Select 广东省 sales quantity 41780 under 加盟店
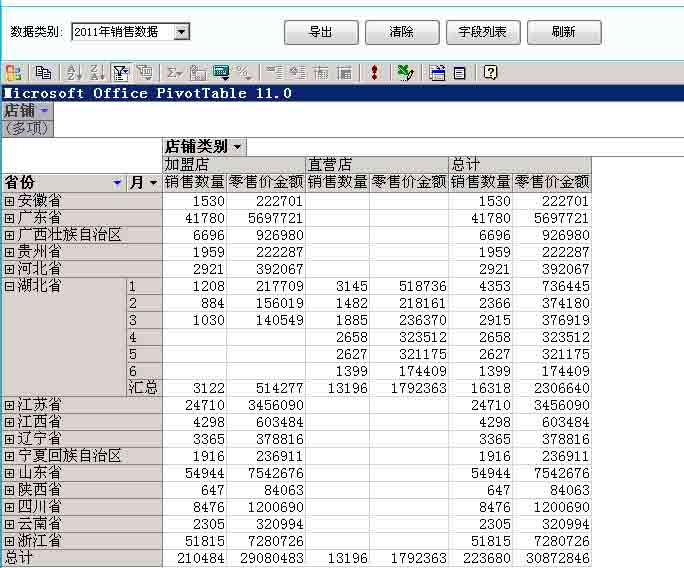The height and width of the screenshot is (568, 684). point(195,218)
